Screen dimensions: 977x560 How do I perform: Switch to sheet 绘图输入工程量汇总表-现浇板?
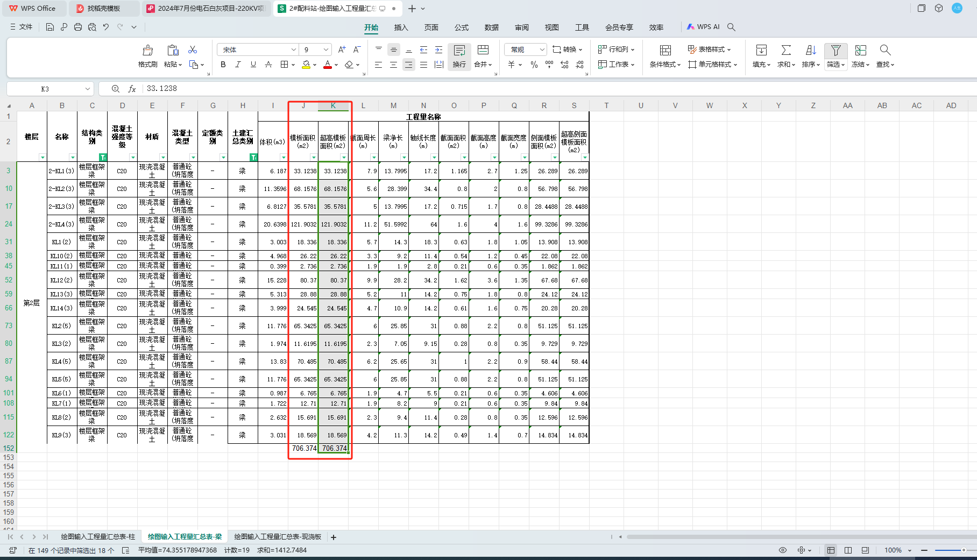(278, 537)
